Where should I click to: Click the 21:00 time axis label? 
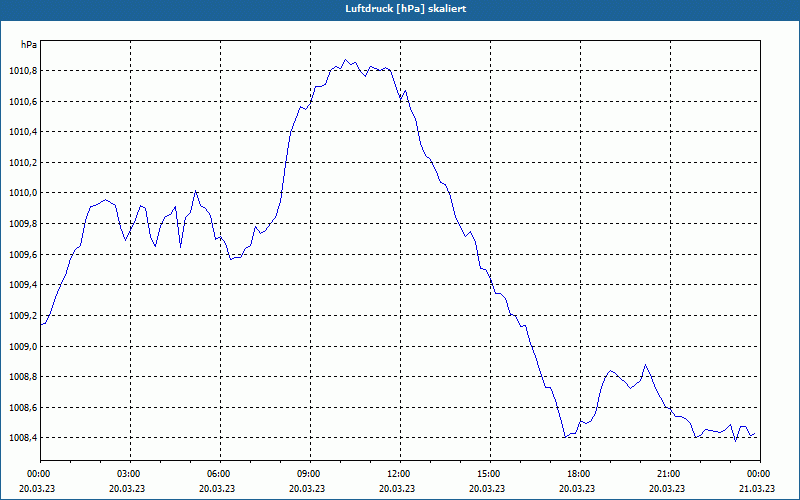pos(668,474)
